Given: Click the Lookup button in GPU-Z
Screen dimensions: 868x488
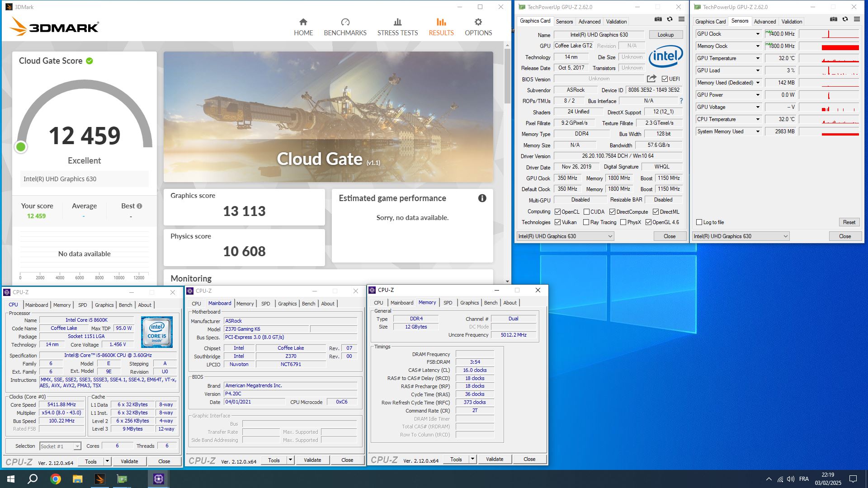Looking at the screenshot, I should [x=665, y=35].
